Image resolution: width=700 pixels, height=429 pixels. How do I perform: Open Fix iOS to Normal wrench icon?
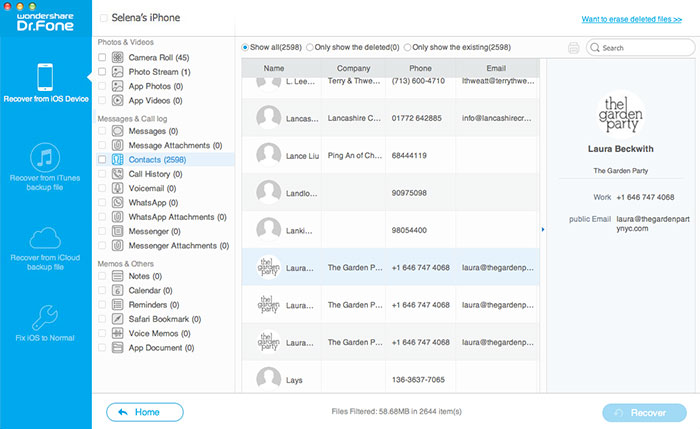pyautogui.click(x=45, y=317)
